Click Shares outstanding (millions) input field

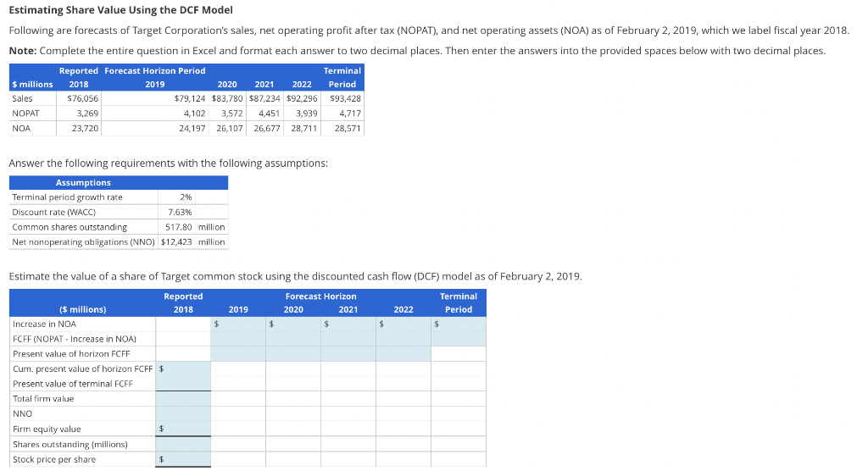click(x=183, y=445)
